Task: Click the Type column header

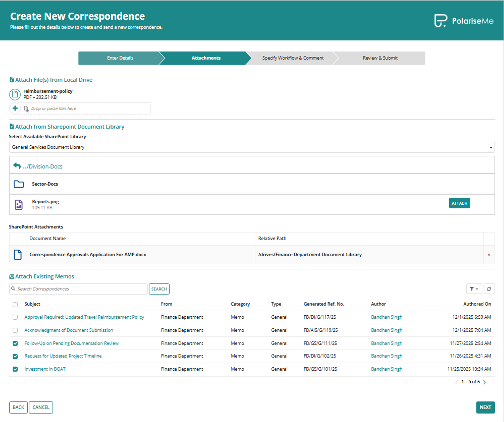Action: [x=276, y=304]
